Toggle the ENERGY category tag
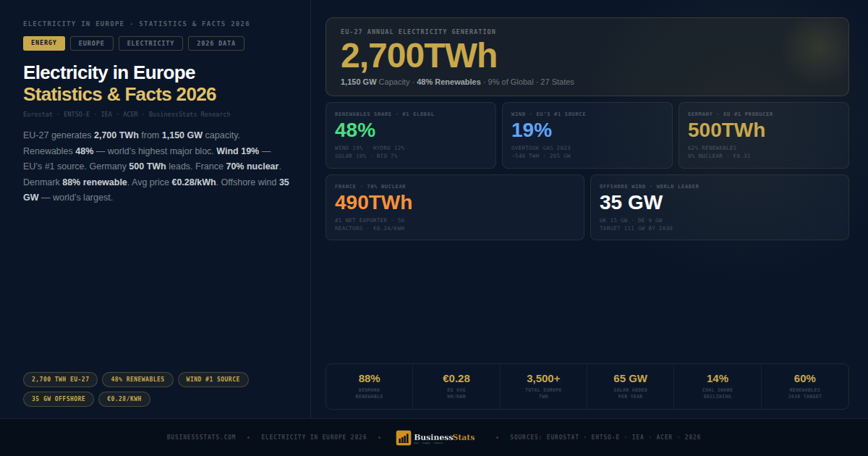Image resolution: width=868 pixels, height=456 pixels. point(44,43)
